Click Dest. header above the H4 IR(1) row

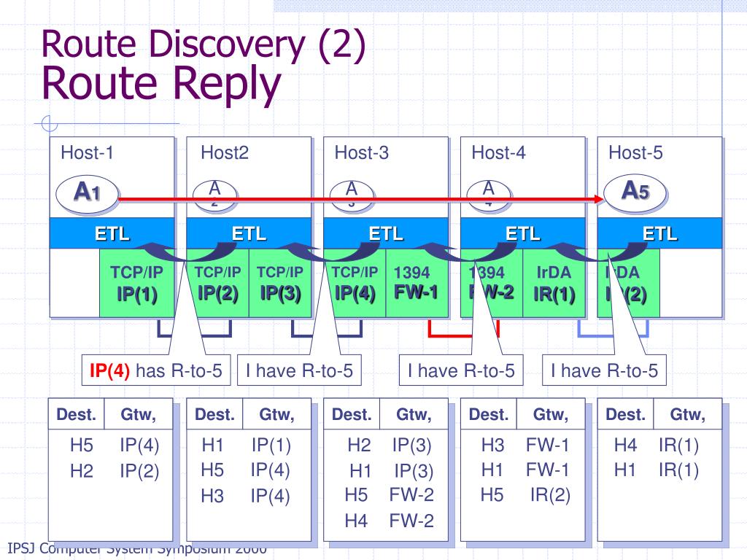[625, 414]
